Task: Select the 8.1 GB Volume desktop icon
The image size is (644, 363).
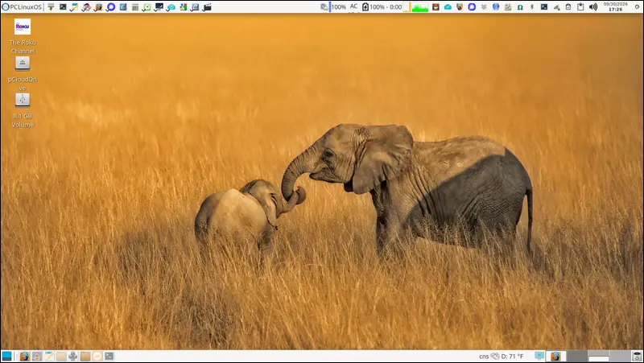Action: (x=23, y=110)
